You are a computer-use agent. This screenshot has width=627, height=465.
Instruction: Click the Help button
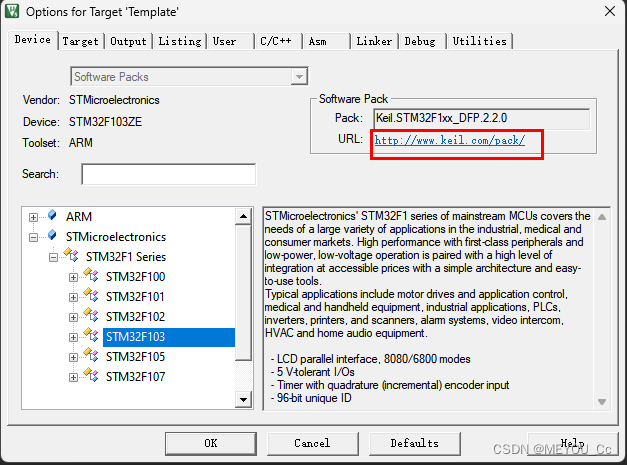pos(573,443)
